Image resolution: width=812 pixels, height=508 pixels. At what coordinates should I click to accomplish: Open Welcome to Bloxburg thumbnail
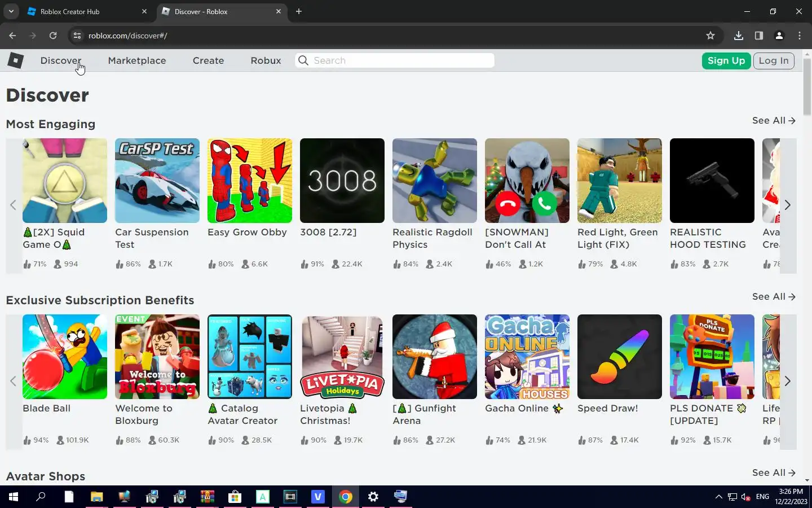tap(157, 357)
